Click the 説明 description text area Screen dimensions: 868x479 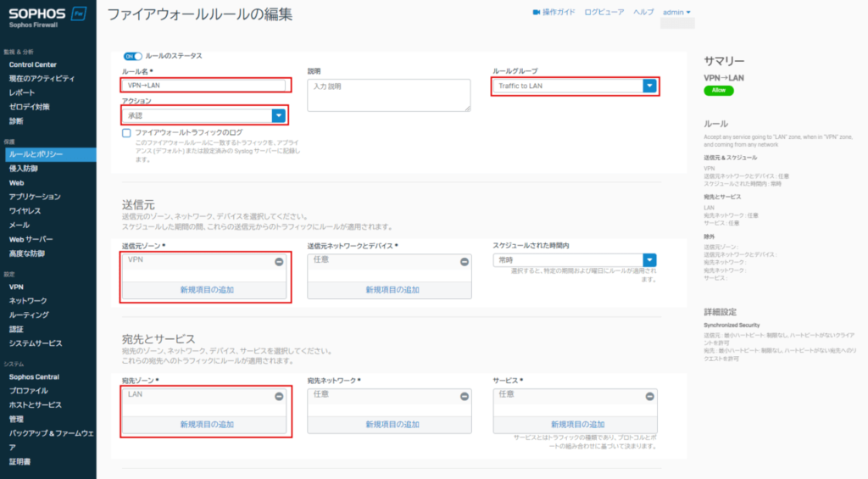point(388,95)
